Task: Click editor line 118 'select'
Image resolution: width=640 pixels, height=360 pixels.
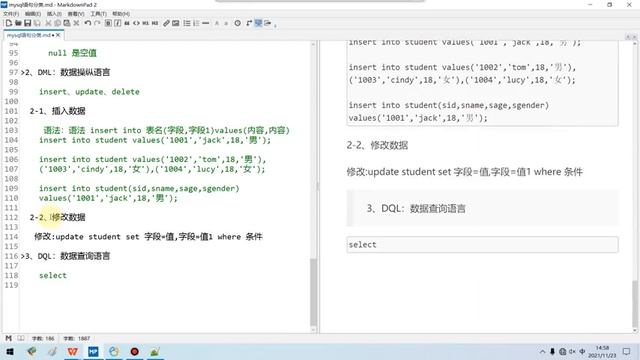Action: click(x=53, y=276)
